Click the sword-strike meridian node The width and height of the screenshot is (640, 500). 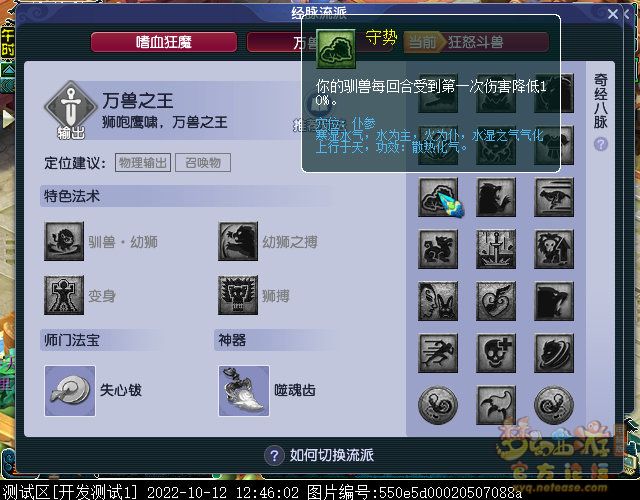[x=496, y=249]
